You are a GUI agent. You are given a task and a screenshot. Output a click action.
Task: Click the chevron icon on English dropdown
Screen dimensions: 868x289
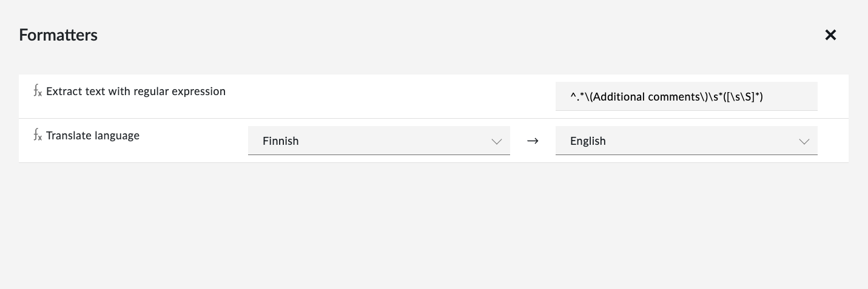tap(804, 141)
